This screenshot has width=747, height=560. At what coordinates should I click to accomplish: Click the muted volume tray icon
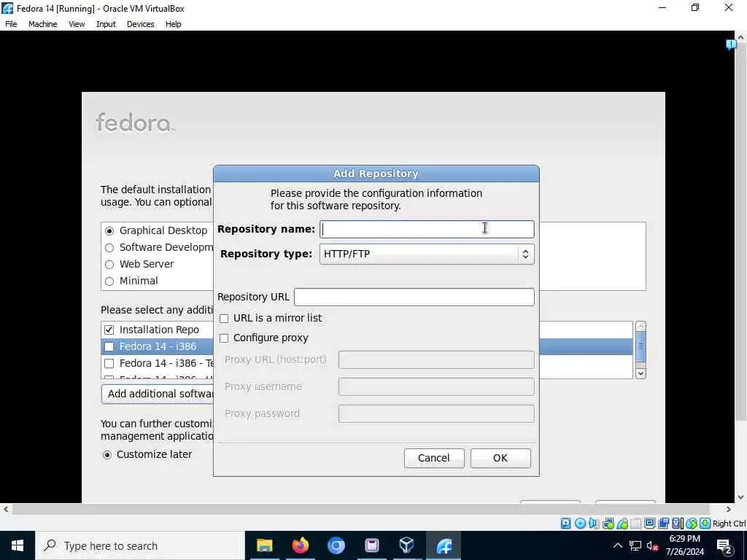coord(653,545)
